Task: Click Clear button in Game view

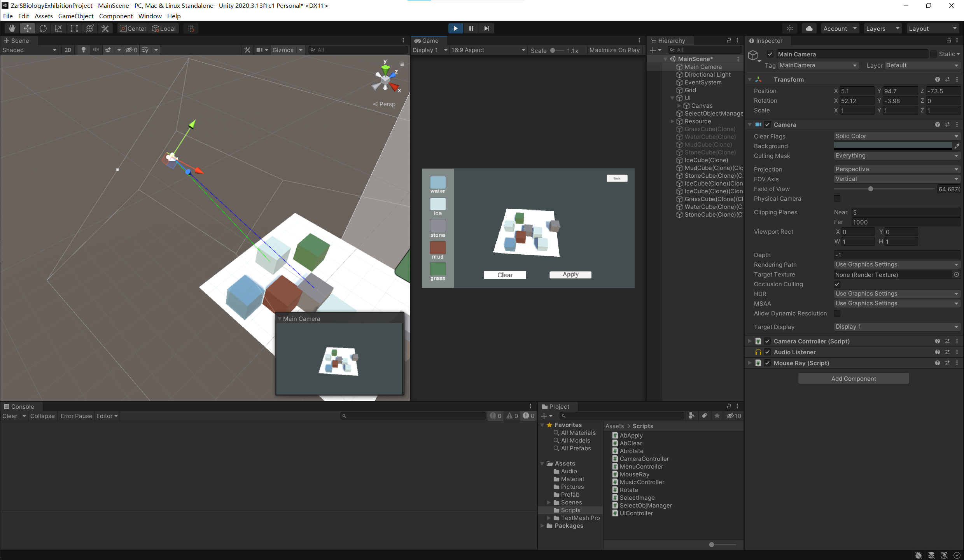Action: pyautogui.click(x=505, y=275)
